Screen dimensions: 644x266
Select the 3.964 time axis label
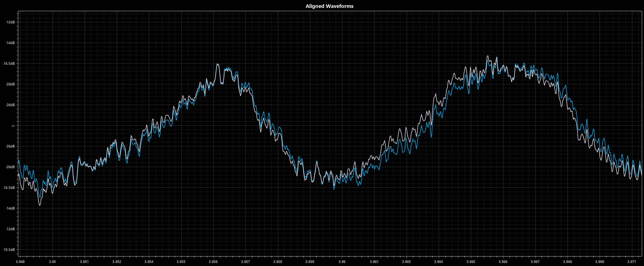tap(438, 262)
